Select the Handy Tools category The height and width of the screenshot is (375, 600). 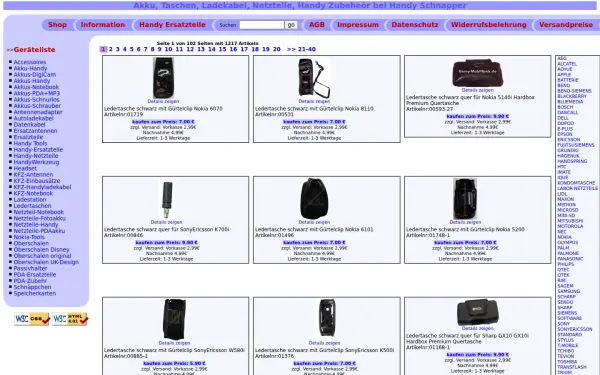coord(30,143)
